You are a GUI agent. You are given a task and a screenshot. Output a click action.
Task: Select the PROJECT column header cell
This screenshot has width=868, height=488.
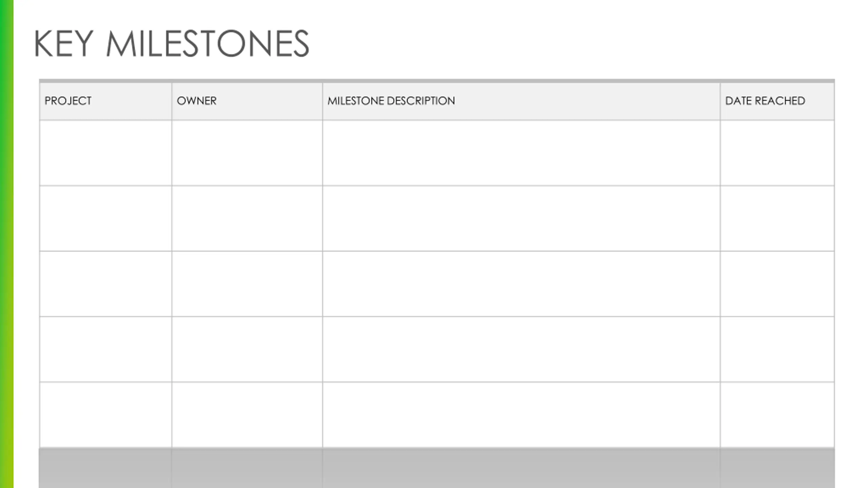pos(105,101)
